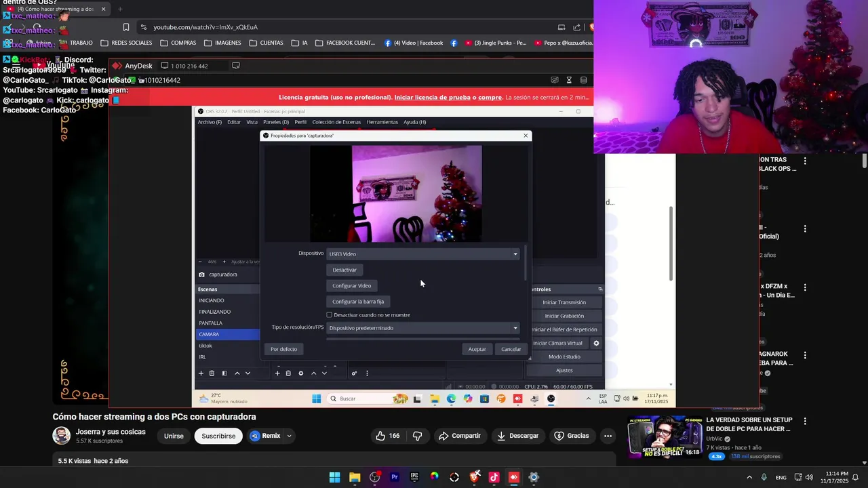Move source up in Fuentes toolbar
Image resolution: width=868 pixels, height=488 pixels.
click(313, 373)
